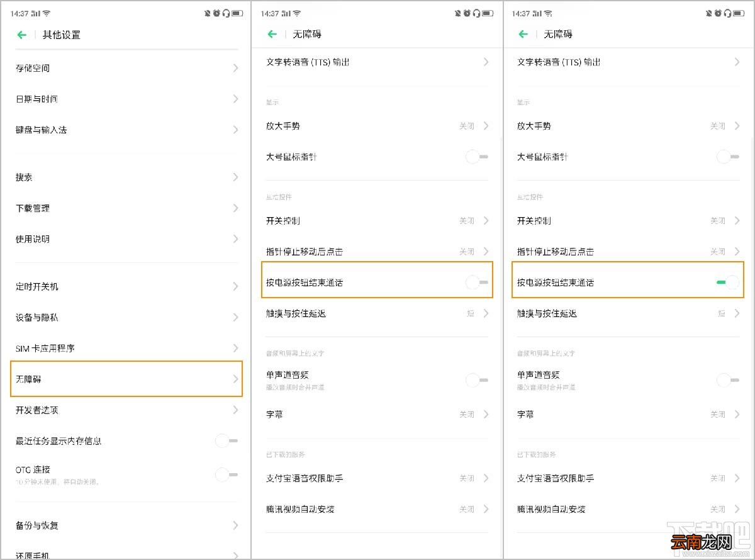Open 字幕 on right screen
This screenshot has height=560, width=755.
(x=628, y=415)
